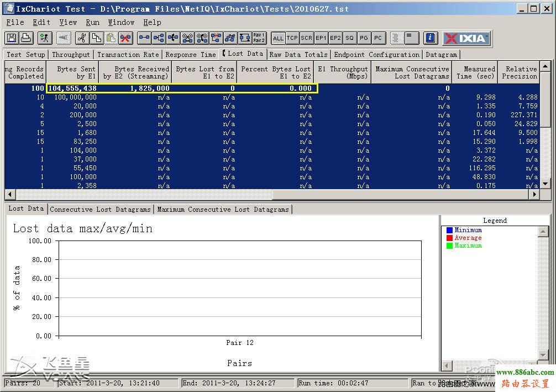
Task: Click the Print toolbar icon
Action: 25,38
